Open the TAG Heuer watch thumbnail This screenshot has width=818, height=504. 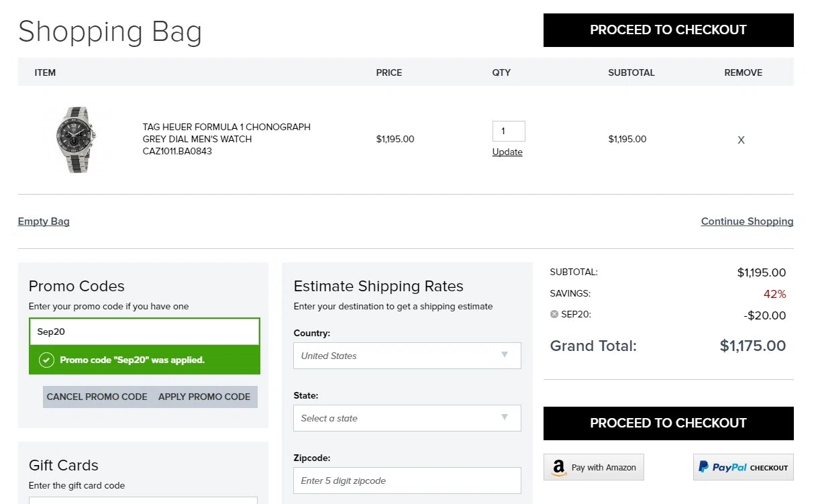tap(78, 140)
